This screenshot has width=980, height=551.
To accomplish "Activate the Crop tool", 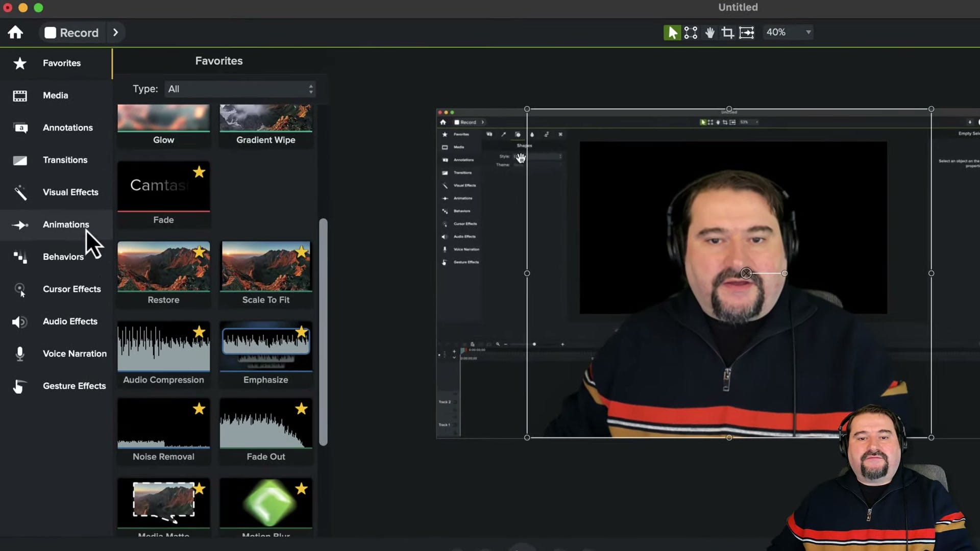I will 727,32.
